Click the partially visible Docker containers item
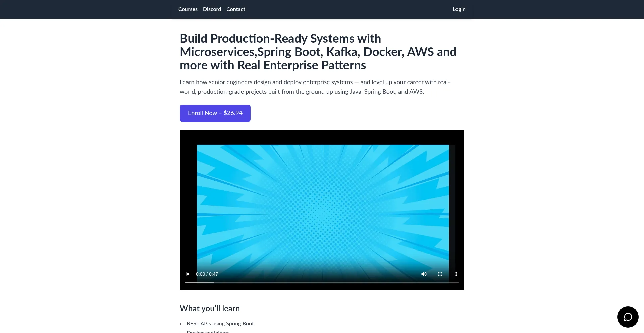Screen dimensions: 644x333 click(208, 331)
